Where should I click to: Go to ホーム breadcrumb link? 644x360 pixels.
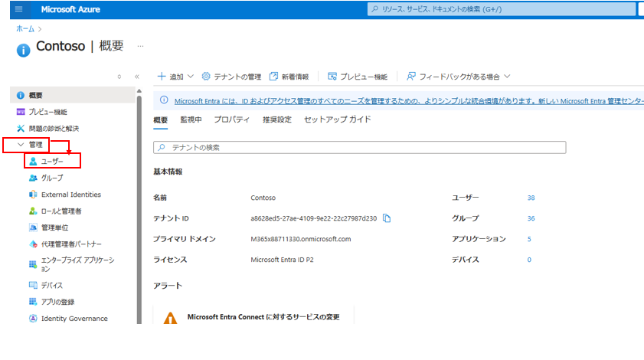(x=25, y=29)
